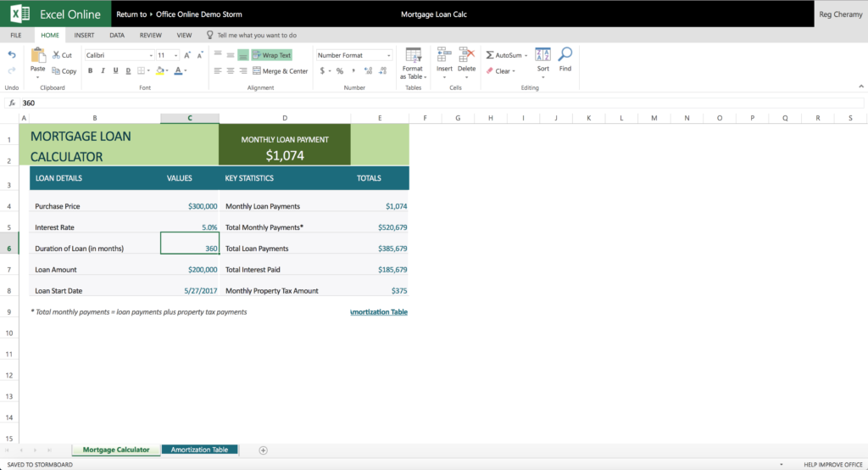Toggle Italic formatting
Image resolution: width=868 pixels, height=470 pixels.
pyautogui.click(x=103, y=71)
